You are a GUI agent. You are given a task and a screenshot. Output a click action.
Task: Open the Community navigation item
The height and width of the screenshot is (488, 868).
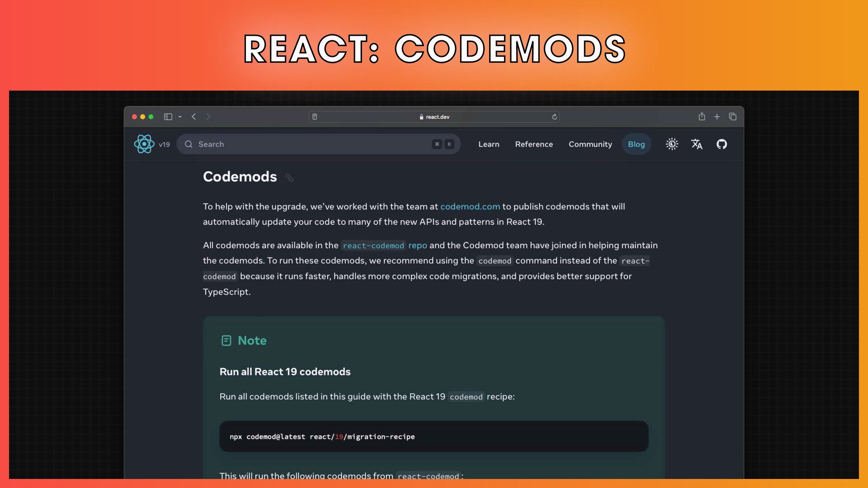[590, 144]
